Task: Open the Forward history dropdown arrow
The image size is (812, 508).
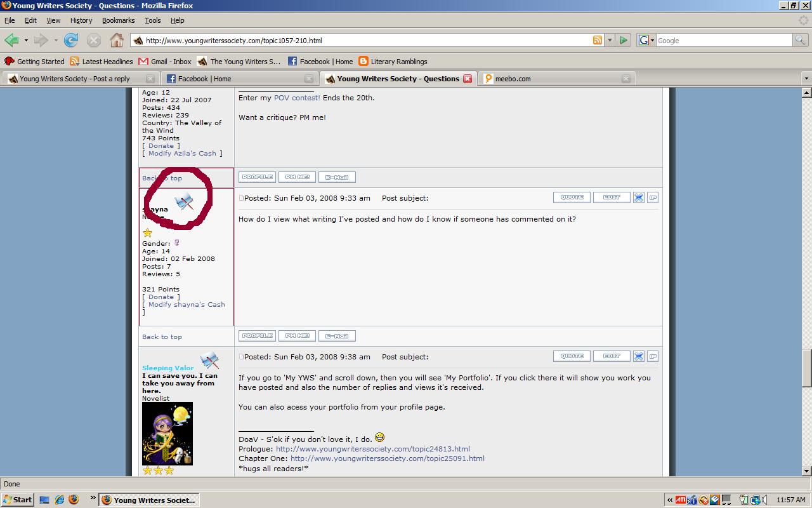Action: coord(56,40)
